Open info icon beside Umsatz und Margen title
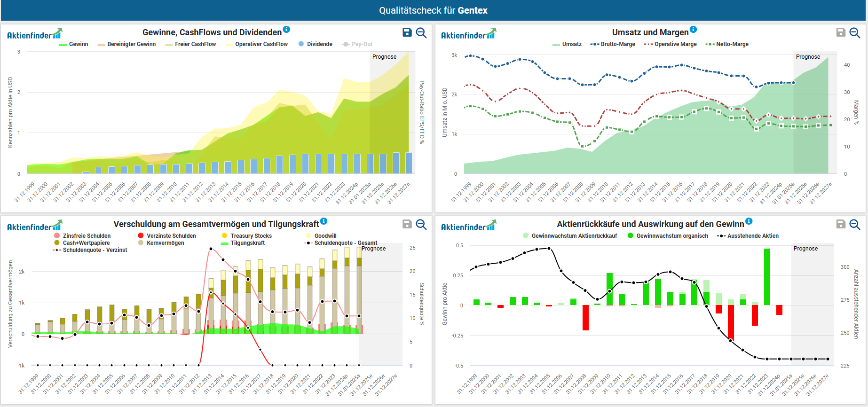 (693, 29)
